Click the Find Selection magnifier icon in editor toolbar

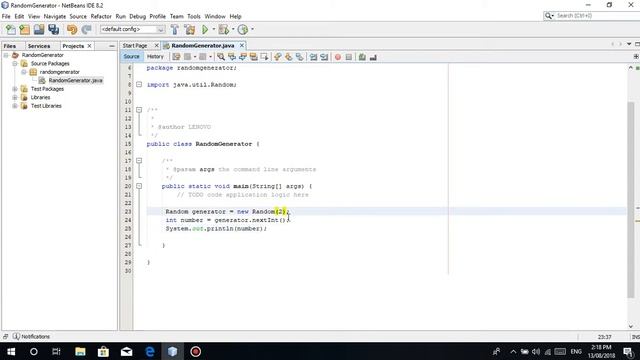221,57
